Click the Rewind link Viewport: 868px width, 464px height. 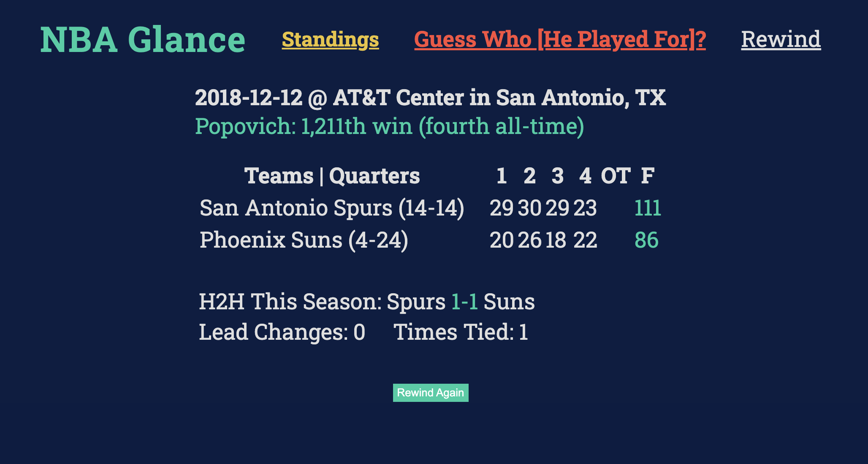(781, 40)
